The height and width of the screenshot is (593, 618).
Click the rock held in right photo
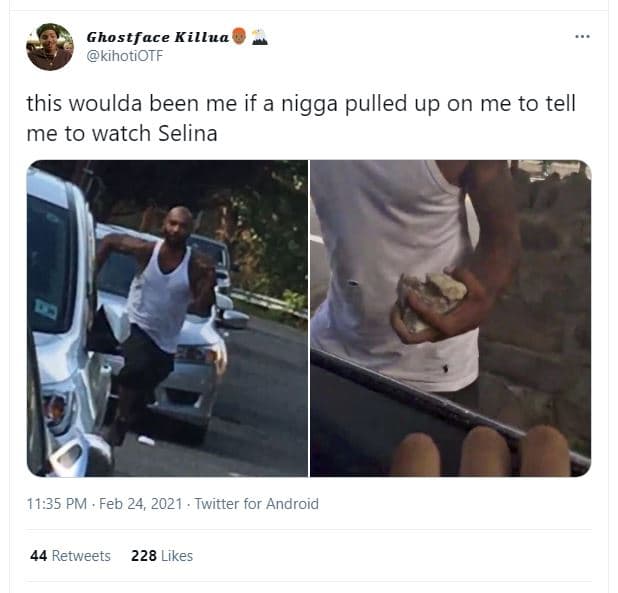pos(430,303)
